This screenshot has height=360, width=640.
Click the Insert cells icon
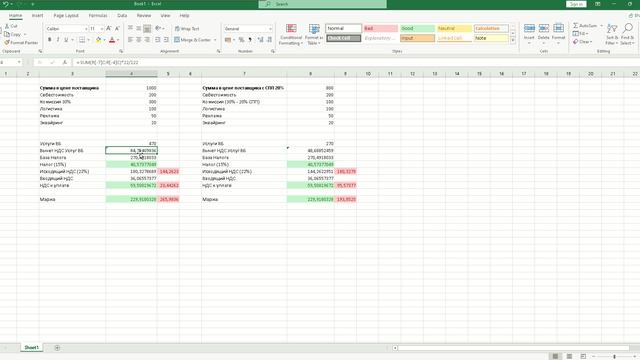[x=529, y=28]
